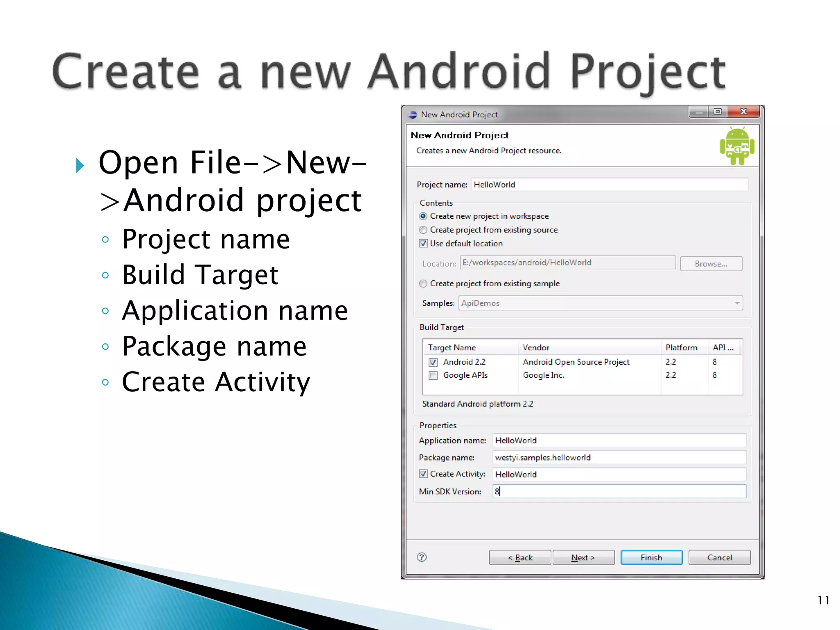840x630 pixels.
Task: Maximize the New Android Project dialog
Action: [717, 112]
